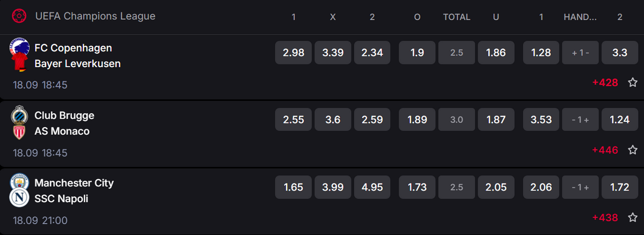Click the FC Copenhagen club crest
This screenshot has height=235, width=644.
click(x=20, y=47)
